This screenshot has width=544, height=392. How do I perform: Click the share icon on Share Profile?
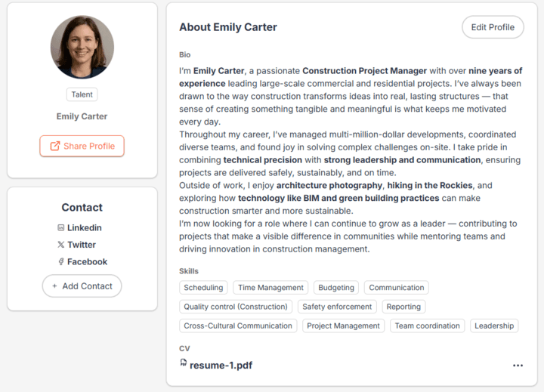54,146
